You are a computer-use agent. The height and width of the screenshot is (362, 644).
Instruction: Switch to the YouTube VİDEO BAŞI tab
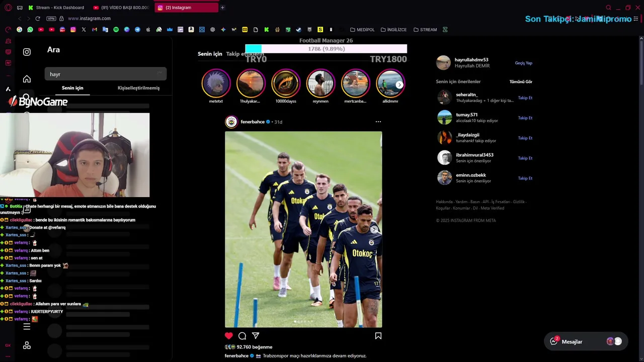tap(121, 8)
